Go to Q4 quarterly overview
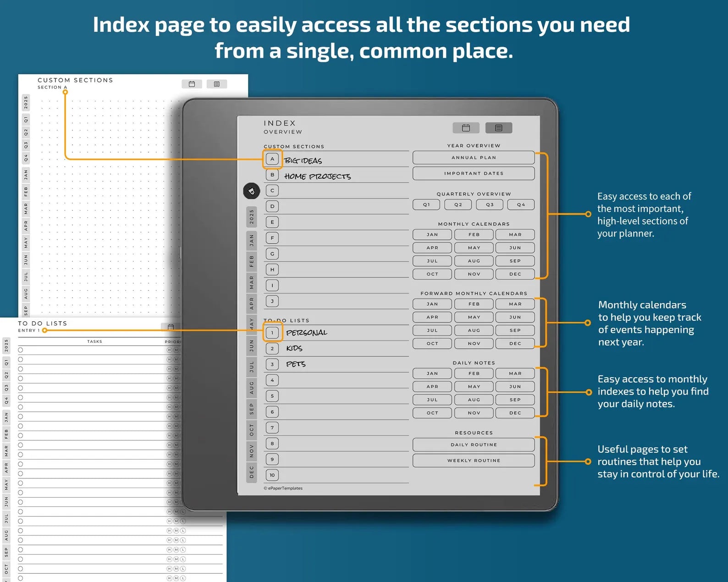The height and width of the screenshot is (582, 728). click(x=521, y=205)
